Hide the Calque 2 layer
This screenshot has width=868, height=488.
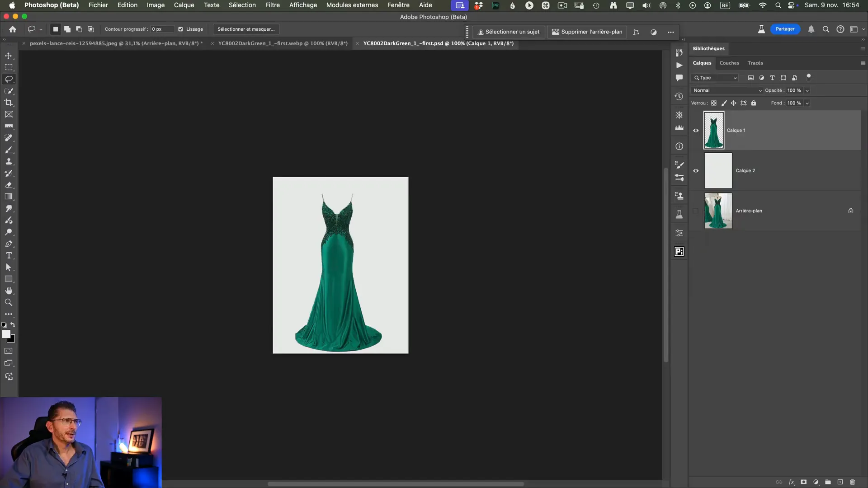pos(696,171)
